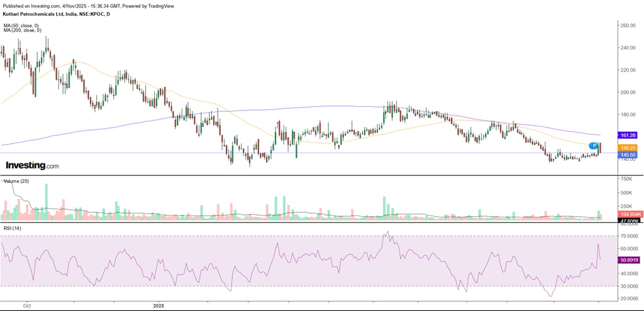Click the 500K volume axis label
Screen dimensions: 644x311
(627, 193)
